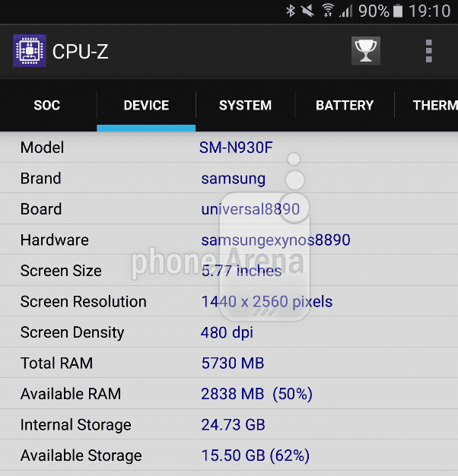
Task: Tap the cellular signal bars icon
Action: click(346, 11)
